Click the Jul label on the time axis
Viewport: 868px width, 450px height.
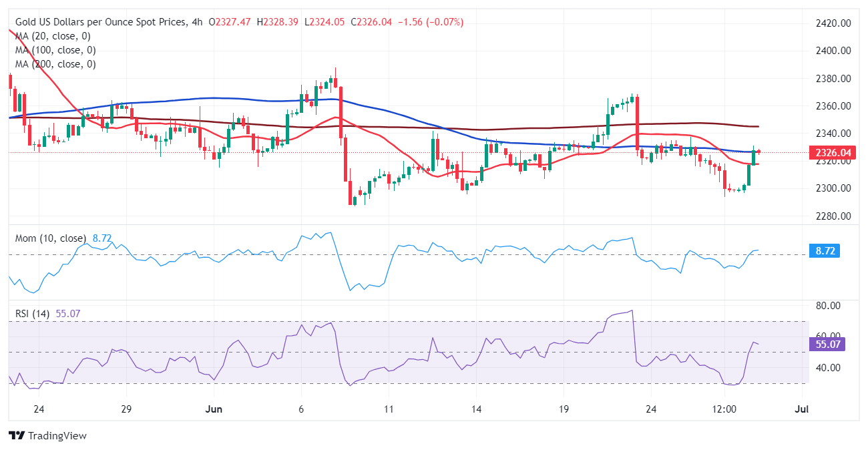click(x=803, y=409)
